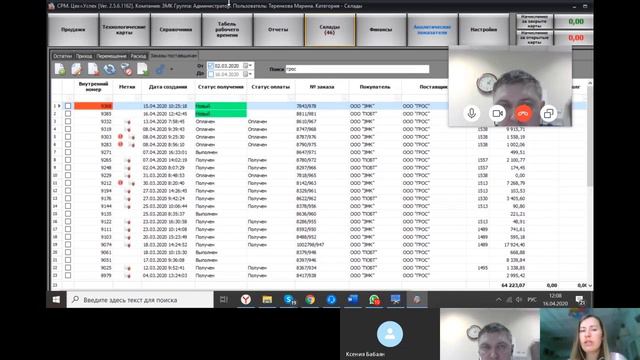Check row 9365 selection checkbox
This screenshot has height=360, width=640.
[68, 113]
